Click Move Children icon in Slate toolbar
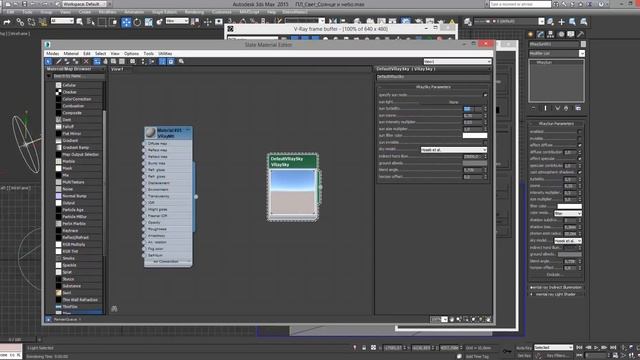Image resolution: width=640 pixels, height=360 pixels. pyautogui.click(x=97, y=62)
